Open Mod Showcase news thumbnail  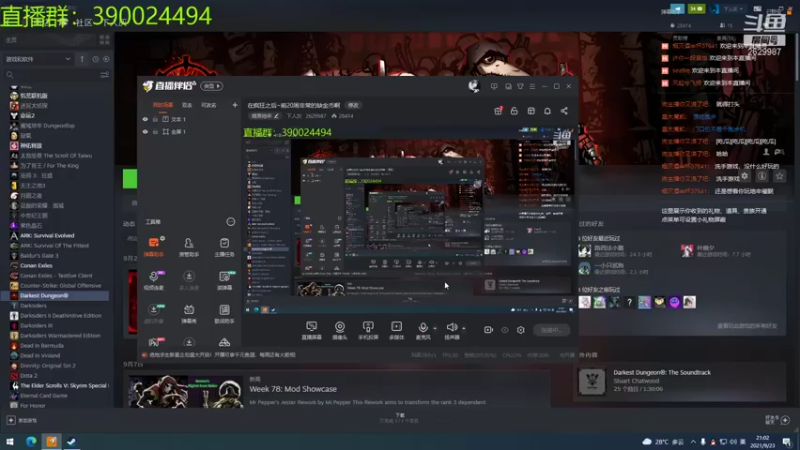click(x=186, y=391)
